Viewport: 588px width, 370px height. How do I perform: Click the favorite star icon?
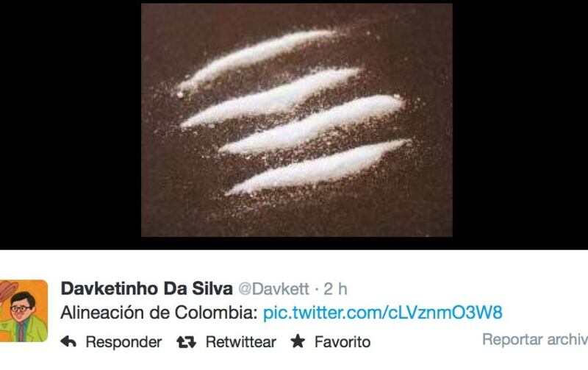298,341
